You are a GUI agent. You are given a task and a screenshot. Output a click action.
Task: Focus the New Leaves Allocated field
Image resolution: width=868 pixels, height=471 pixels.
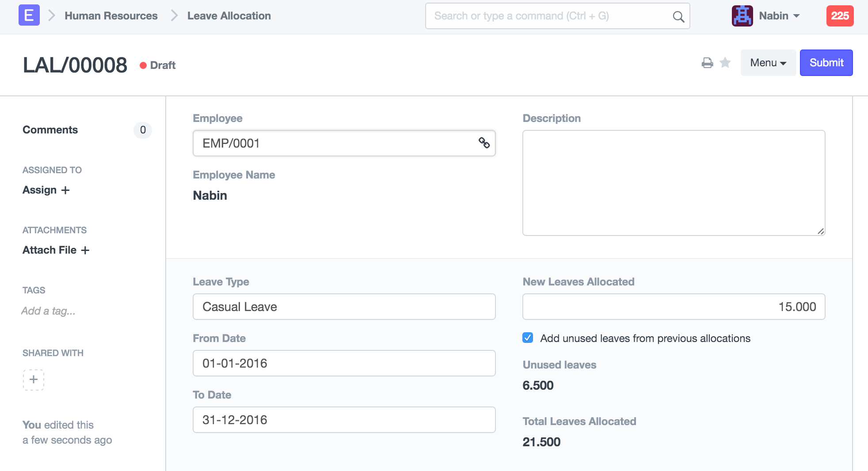pos(674,307)
